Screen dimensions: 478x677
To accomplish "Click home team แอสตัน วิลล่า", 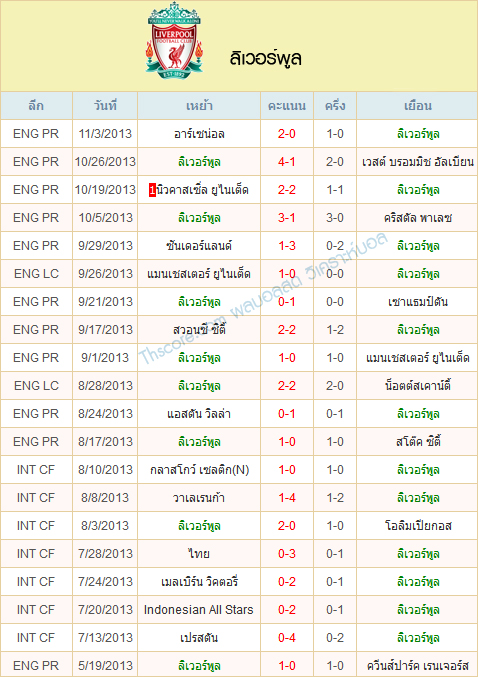I will [199, 414].
